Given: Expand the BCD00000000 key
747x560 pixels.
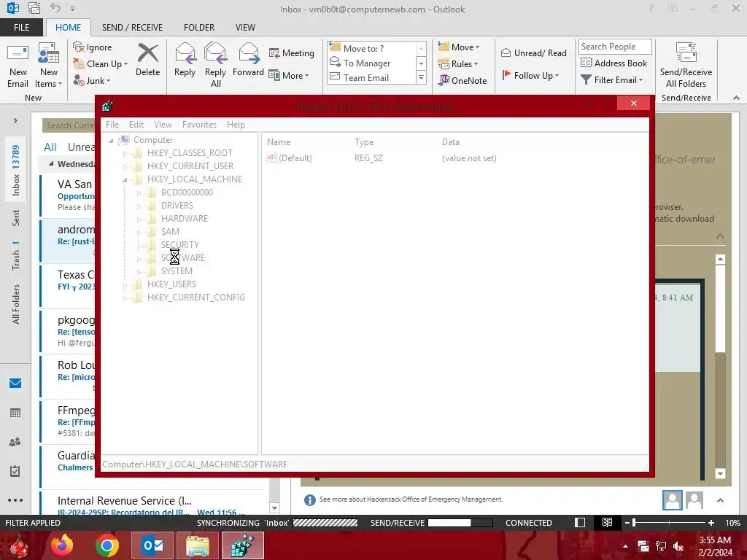Looking at the screenshot, I should 139,192.
